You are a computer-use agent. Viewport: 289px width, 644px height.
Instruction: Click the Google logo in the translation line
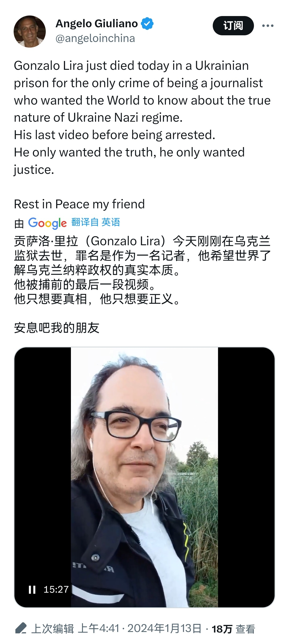coord(47,223)
